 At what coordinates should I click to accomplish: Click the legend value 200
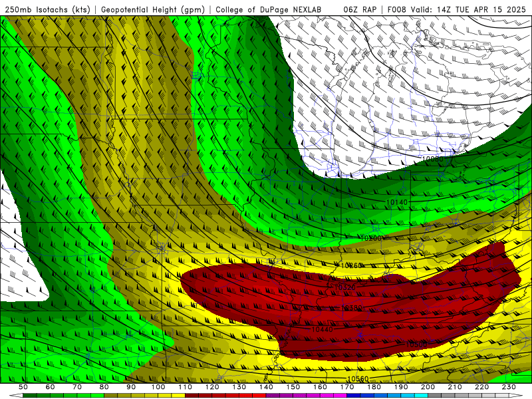[428, 387]
